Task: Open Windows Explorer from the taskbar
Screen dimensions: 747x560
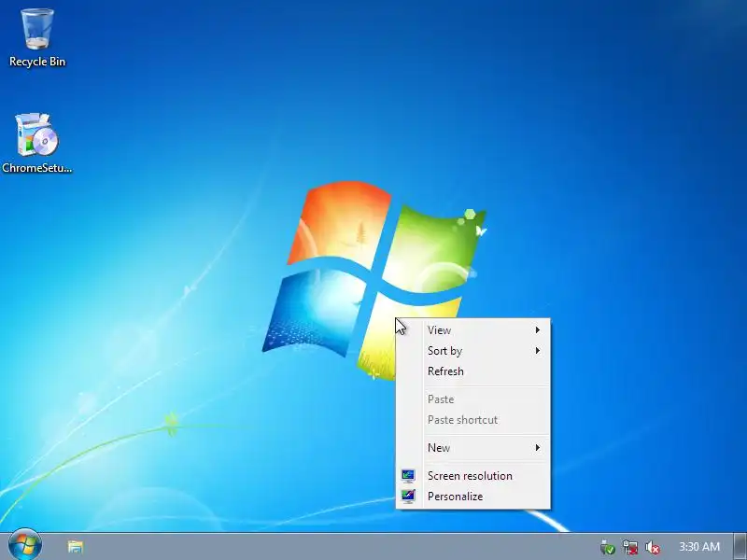Action: point(75,546)
